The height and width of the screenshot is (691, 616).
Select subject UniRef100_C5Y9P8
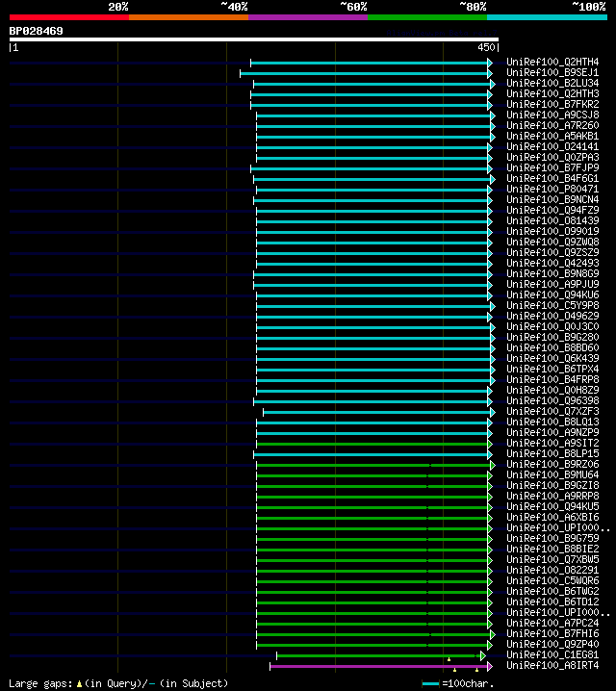coord(552,305)
